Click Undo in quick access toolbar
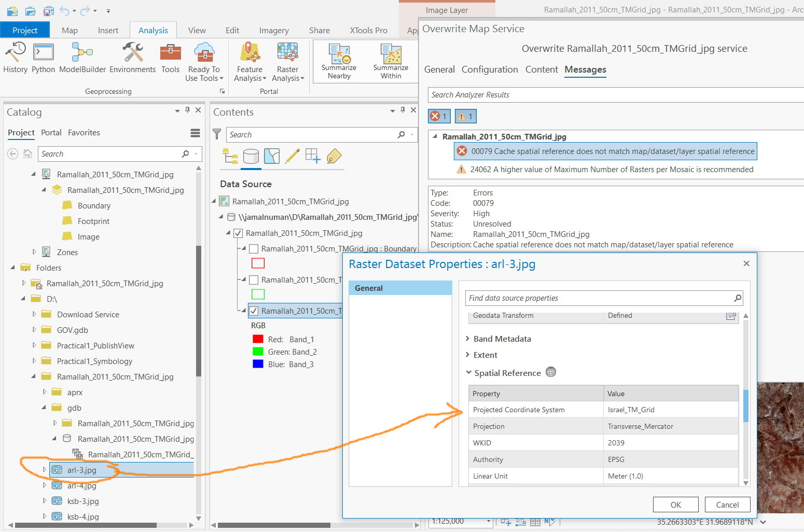 click(64, 10)
